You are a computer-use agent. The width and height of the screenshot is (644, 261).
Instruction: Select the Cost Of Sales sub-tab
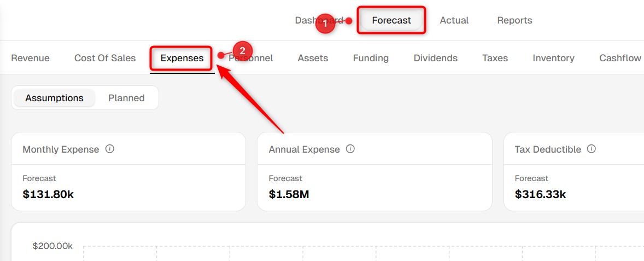coord(105,58)
